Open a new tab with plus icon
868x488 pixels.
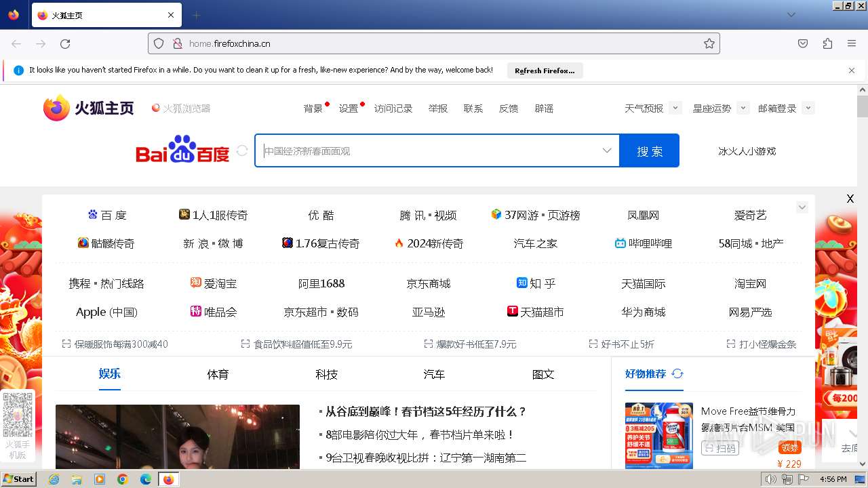(x=197, y=15)
